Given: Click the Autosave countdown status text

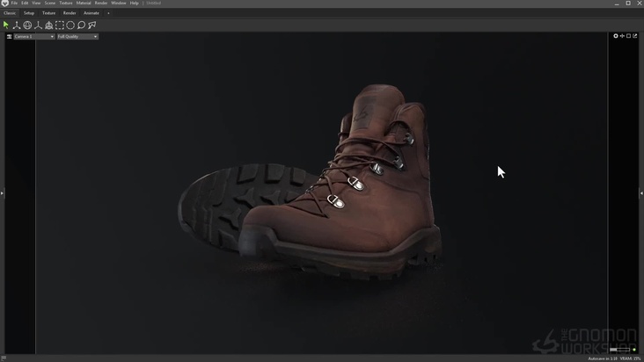Looking at the screenshot, I should 603,358.
